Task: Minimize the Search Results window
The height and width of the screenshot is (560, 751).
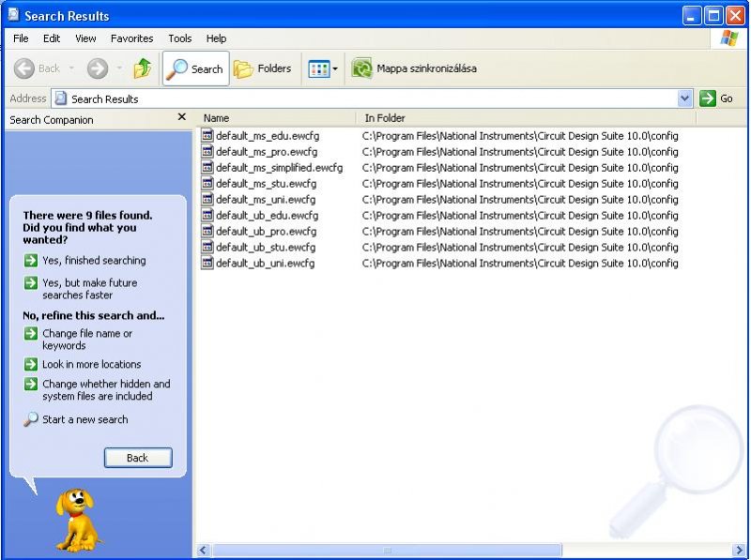Action: click(691, 16)
